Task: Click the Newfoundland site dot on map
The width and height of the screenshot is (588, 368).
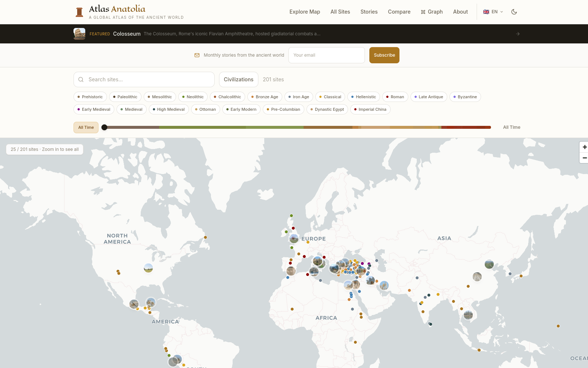Action: (205, 237)
